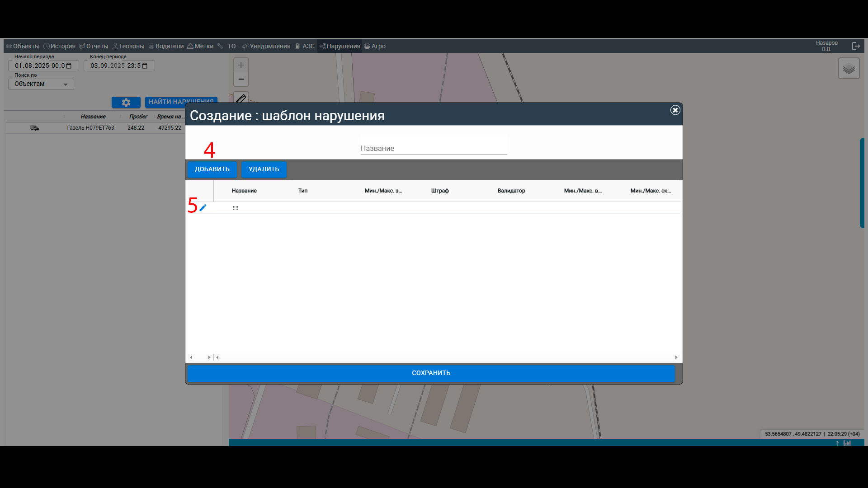
Task: Click the blue gear settings button
Action: (x=126, y=103)
